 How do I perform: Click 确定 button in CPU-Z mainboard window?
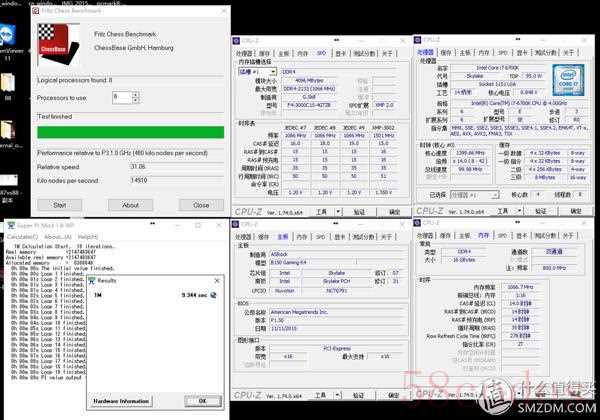(x=393, y=395)
